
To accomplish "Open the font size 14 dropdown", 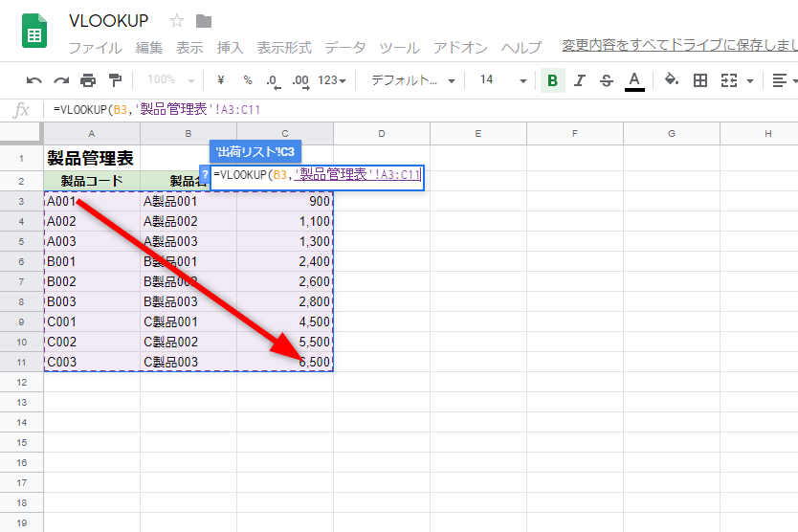I will (503, 80).
